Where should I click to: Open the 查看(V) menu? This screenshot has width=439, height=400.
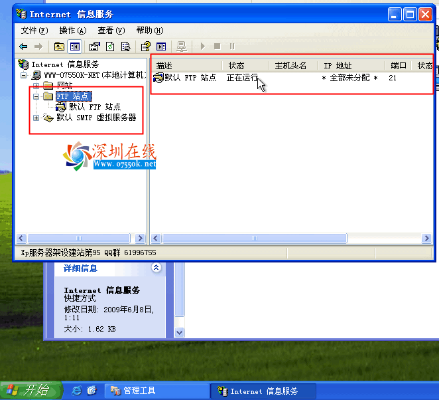click(111, 31)
